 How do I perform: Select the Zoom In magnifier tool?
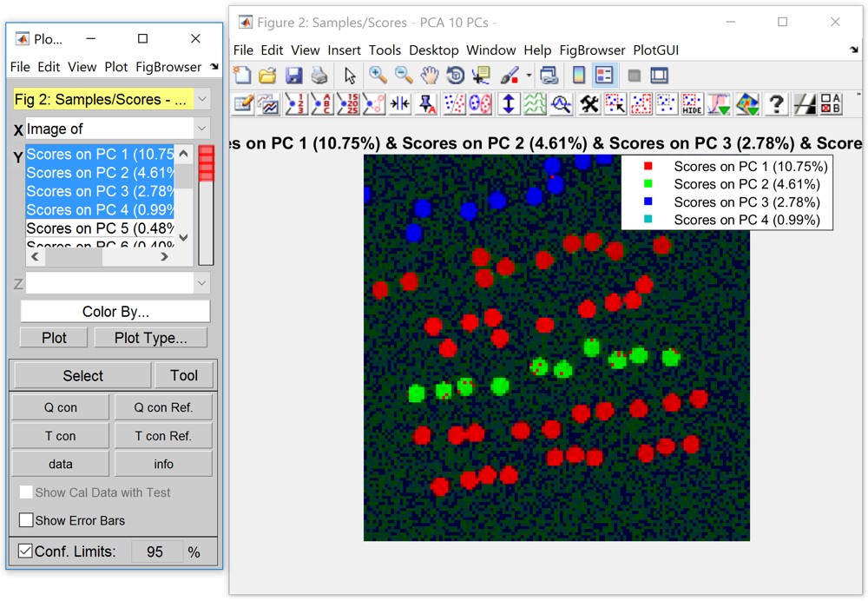(x=378, y=76)
